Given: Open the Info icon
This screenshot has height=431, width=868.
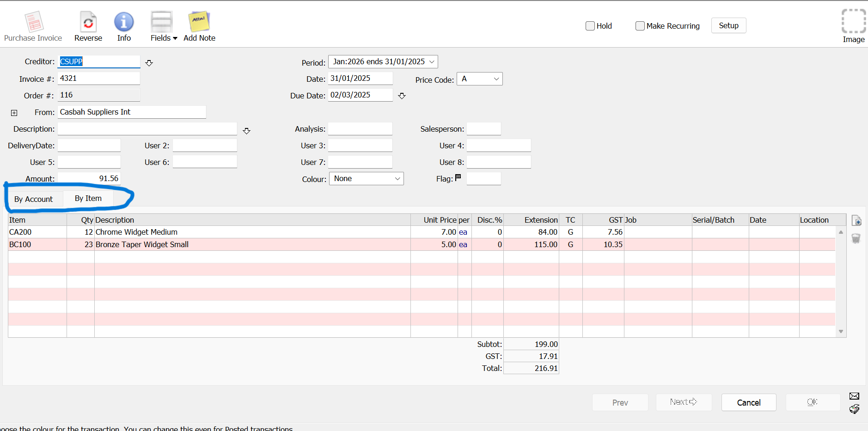Looking at the screenshot, I should point(124,22).
